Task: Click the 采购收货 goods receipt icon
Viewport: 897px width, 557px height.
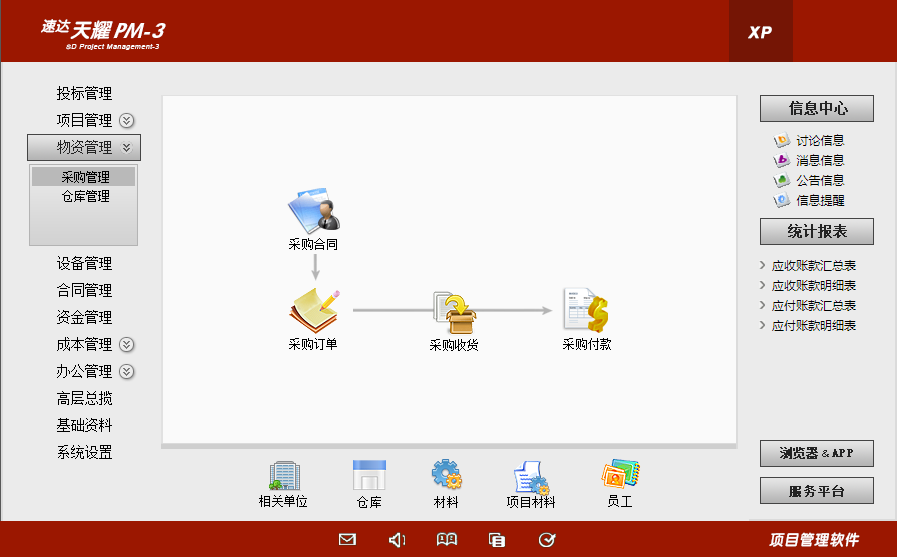Action: 454,312
